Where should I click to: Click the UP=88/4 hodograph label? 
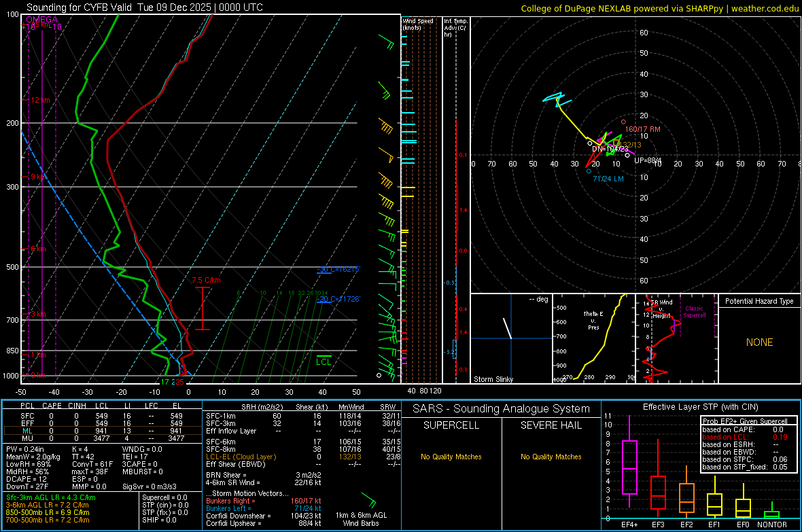click(648, 160)
